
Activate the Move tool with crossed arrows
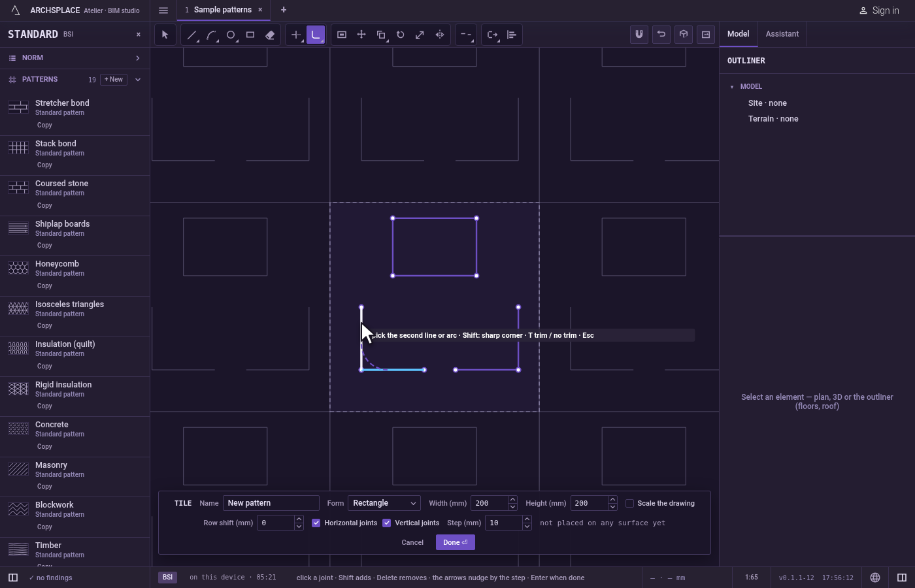click(x=361, y=35)
